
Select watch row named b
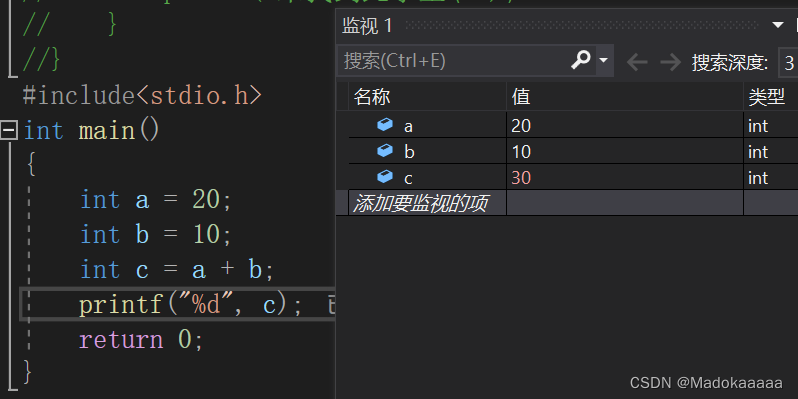coord(574,151)
